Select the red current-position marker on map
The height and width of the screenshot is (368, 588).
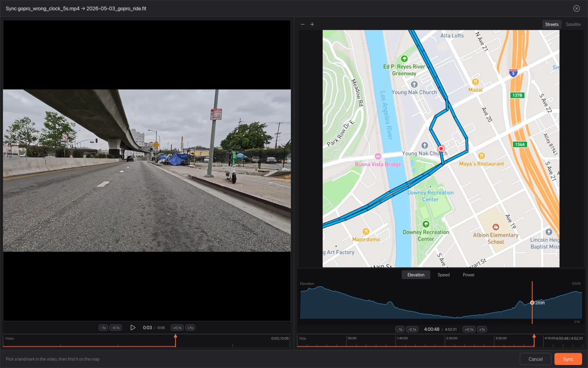[441, 149]
